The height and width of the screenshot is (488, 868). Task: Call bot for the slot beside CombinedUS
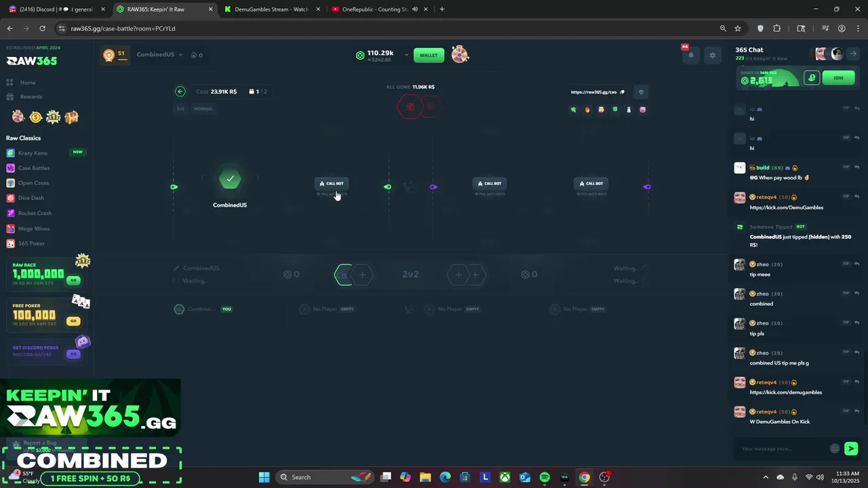tap(332, 183)
